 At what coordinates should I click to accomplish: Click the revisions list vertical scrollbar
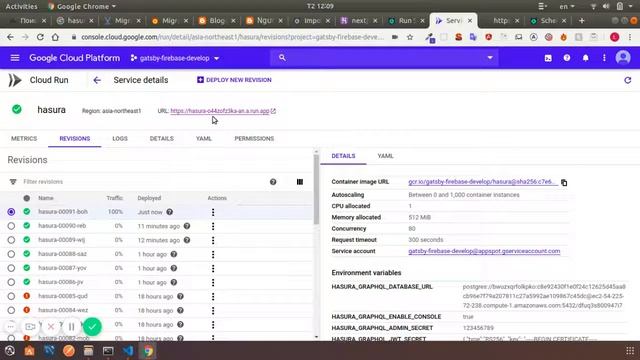[316, 190]
